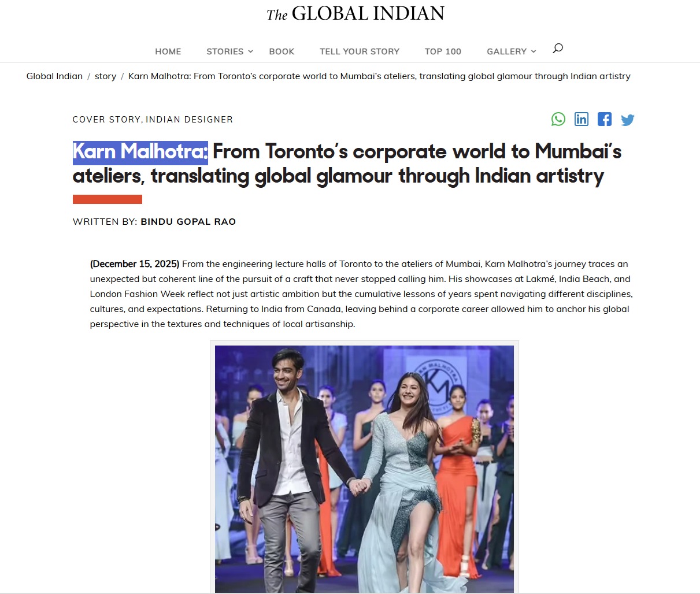Open the Top 100 menu item

[x=443, y=51]
